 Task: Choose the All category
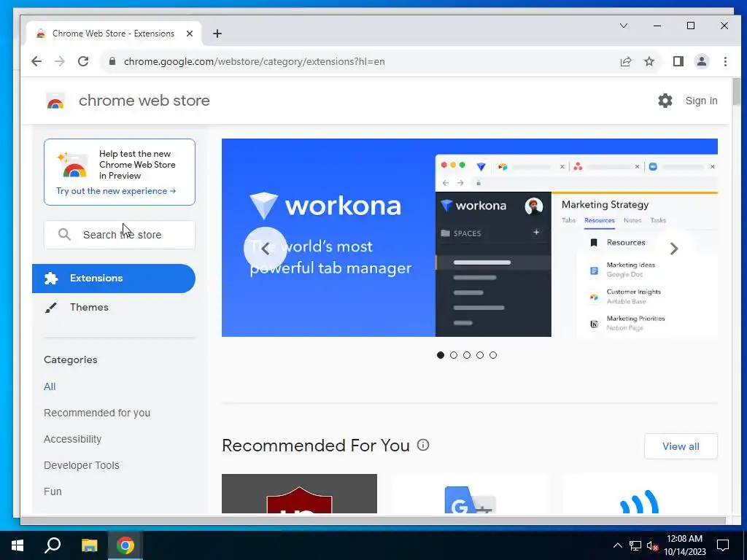pos(50,386)
